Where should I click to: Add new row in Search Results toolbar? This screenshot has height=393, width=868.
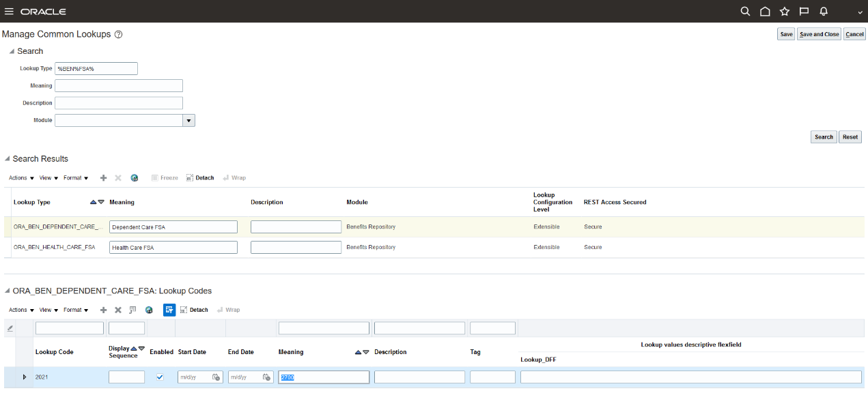[x=104, y=178]
